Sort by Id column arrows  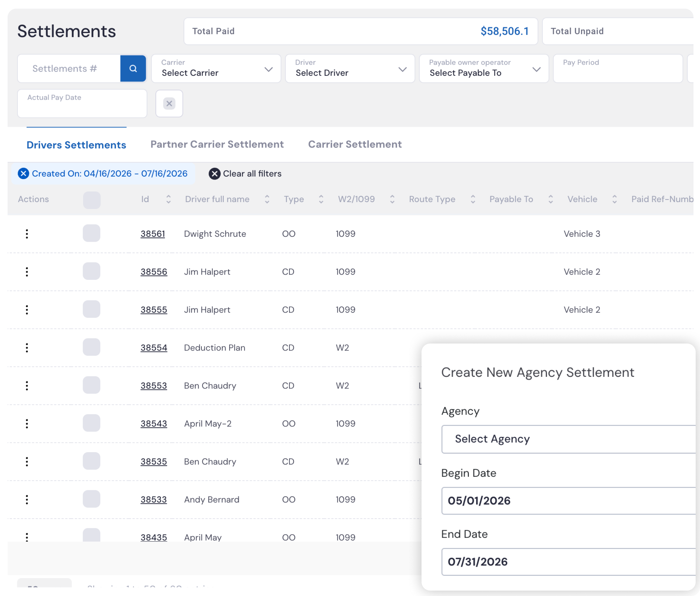point(168,199)
